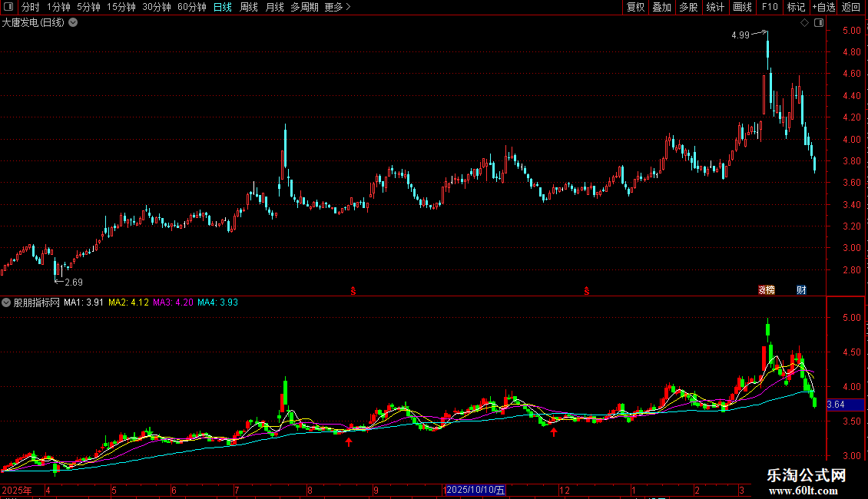Switch to 周线 weekly chart

(249, 7)
